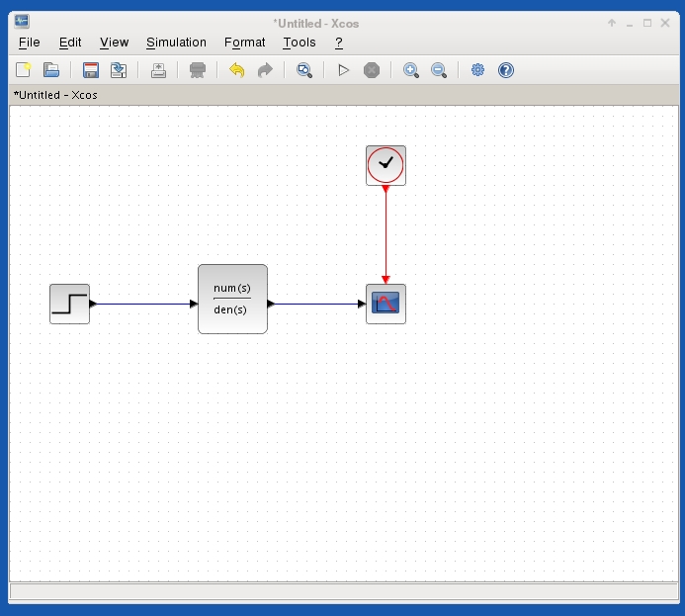Select the link from step to transfer function
The image size is (685, 616).
144,305
